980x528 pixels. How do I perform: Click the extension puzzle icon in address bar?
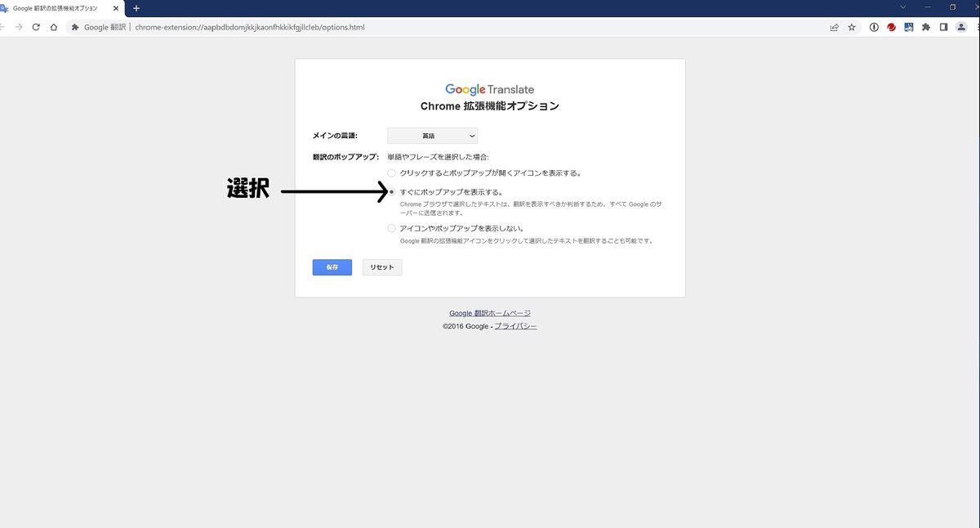click(75, 27)
